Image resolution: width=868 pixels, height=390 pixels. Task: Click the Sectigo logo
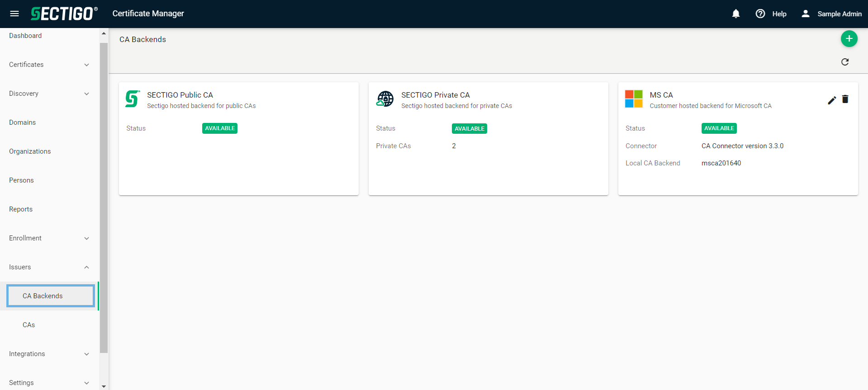pos(64,14)
